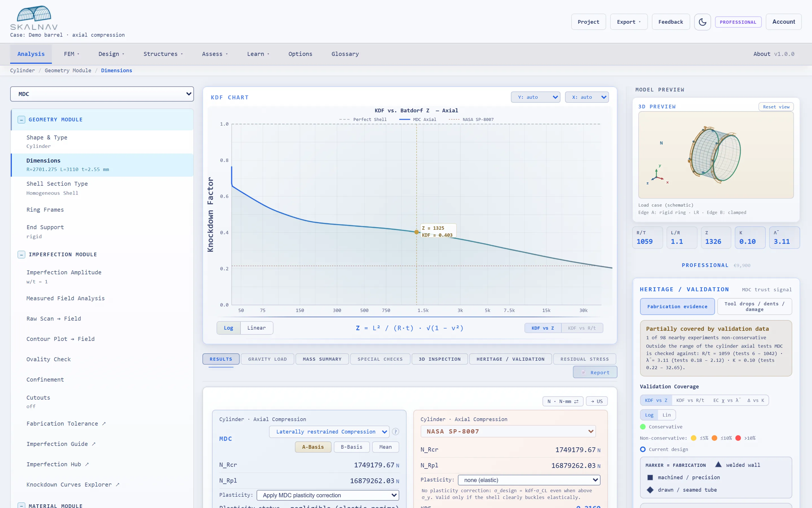Viewport: 812px width, 508px height.
Task: Open the NASA SP-8007 dropdown
Action: (x=508, y=432)
